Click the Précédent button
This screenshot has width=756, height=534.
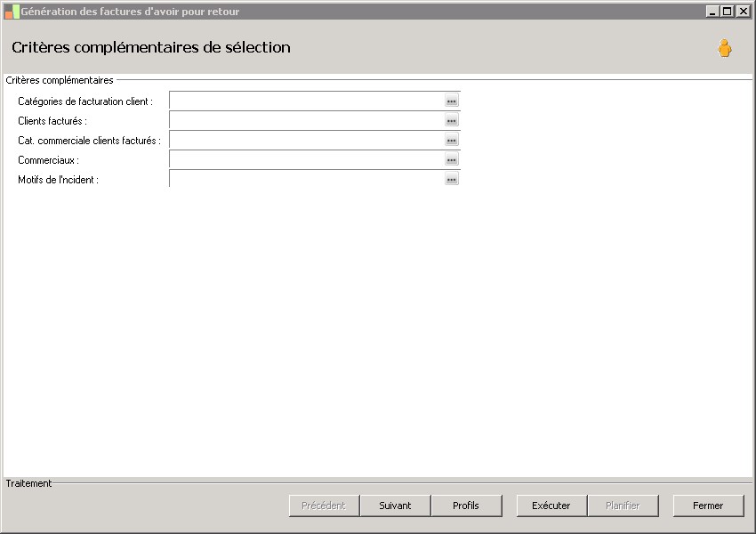[x=324, y=506]
